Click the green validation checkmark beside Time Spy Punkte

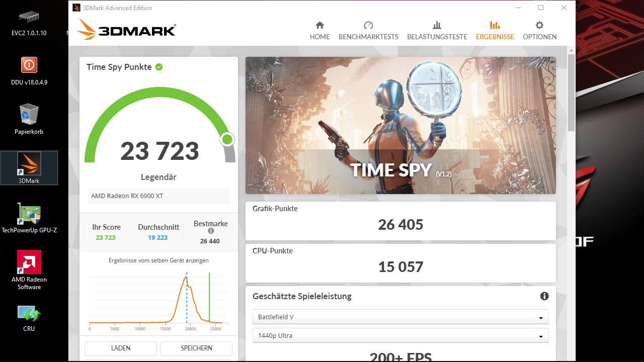(x=159, y=67)
